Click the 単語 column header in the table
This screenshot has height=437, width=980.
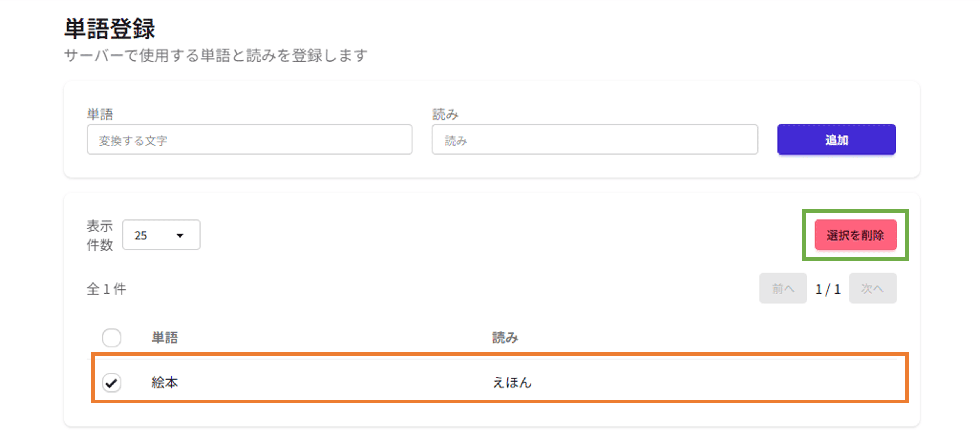pyautogui.click(x=165, y=337)
